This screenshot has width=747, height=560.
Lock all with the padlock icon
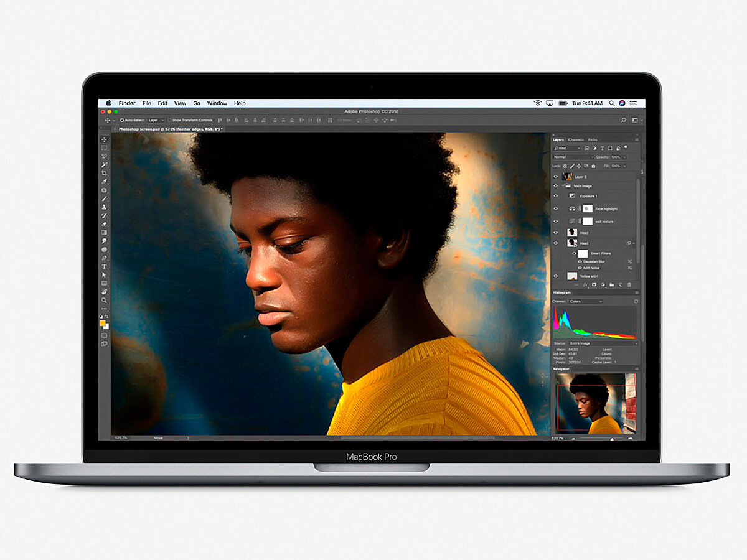point(593,166)
